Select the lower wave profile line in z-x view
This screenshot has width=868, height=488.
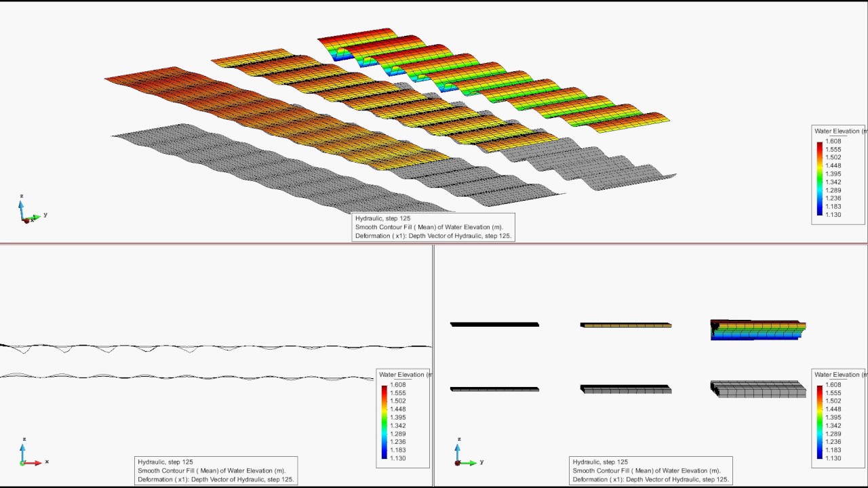186,377
